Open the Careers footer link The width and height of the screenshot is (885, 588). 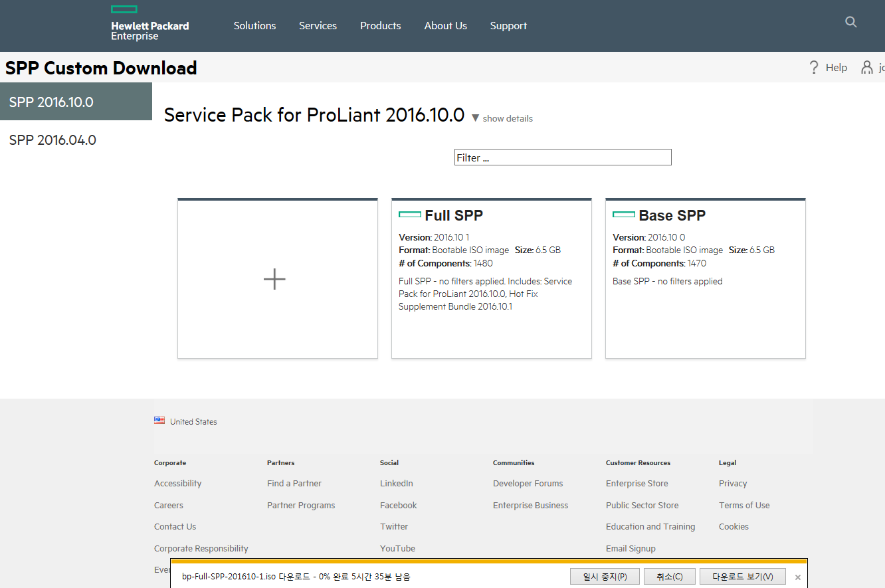[169, 506]
